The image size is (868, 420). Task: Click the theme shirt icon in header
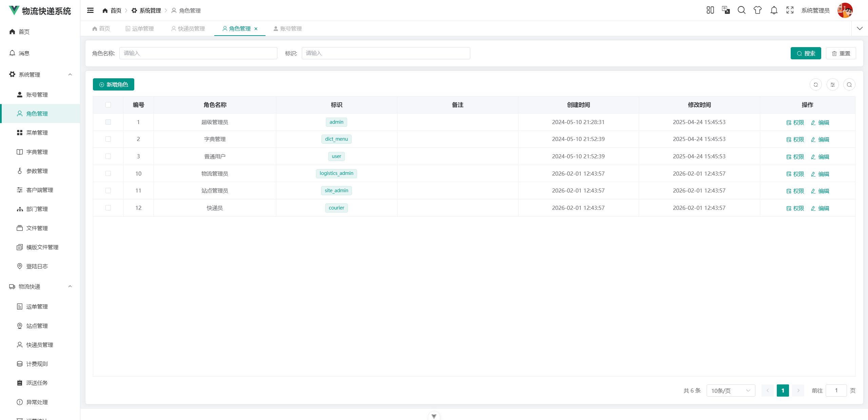pyautogui.click(x=757, y=10)
